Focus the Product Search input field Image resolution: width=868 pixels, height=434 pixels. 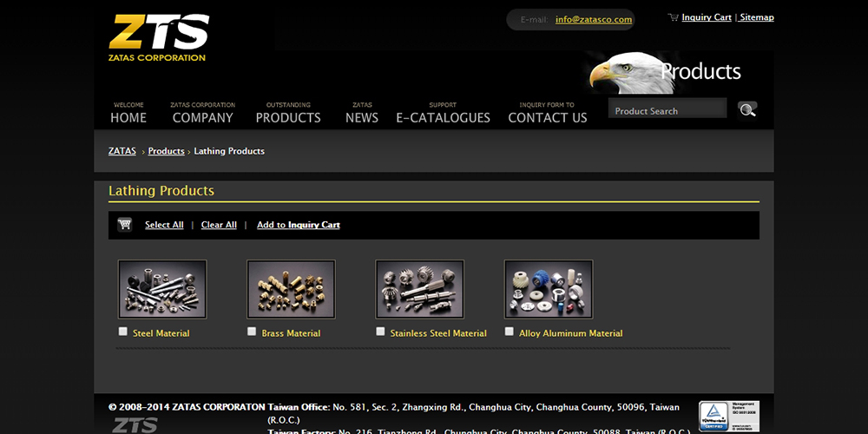coord(667,108)
